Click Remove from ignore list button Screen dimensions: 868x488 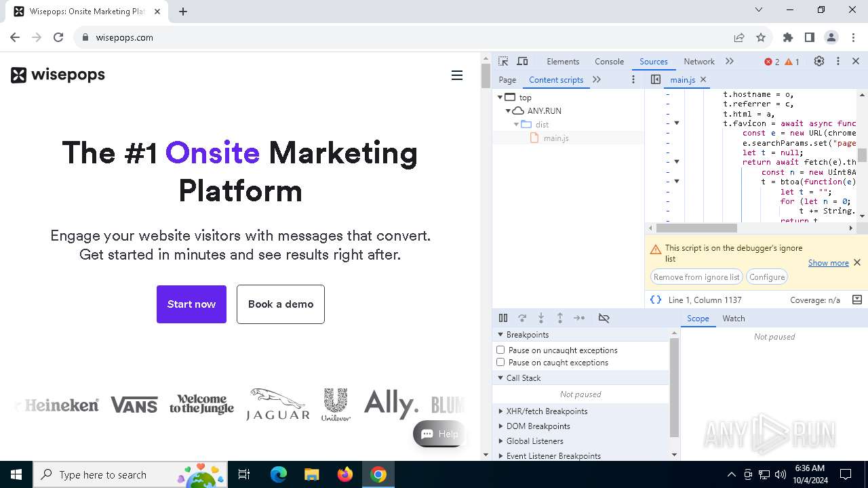[696, 277]
